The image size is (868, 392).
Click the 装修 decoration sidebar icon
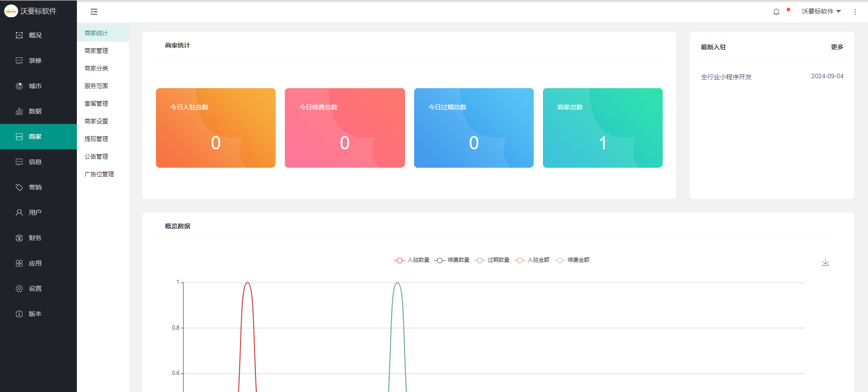[19, 61]
